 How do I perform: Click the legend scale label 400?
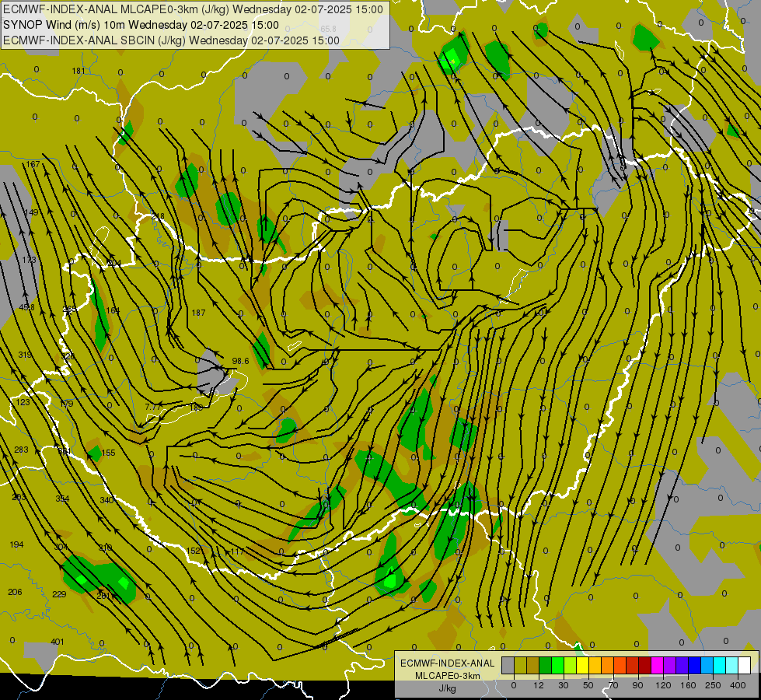pyautogui.click(x=738, y=685)
